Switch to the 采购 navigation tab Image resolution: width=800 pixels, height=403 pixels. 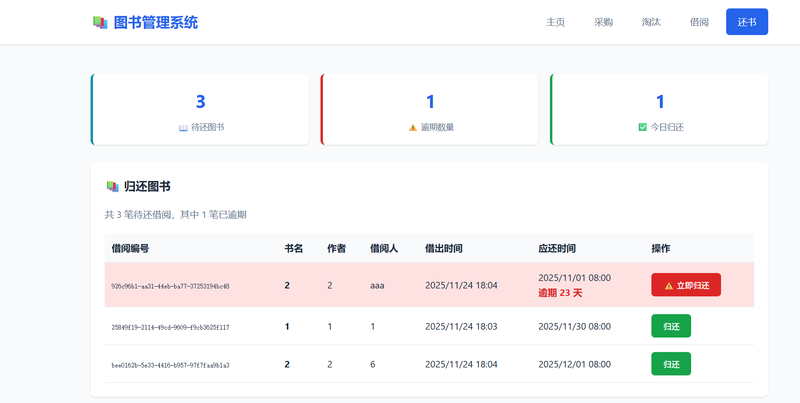[x=603, y=22]
